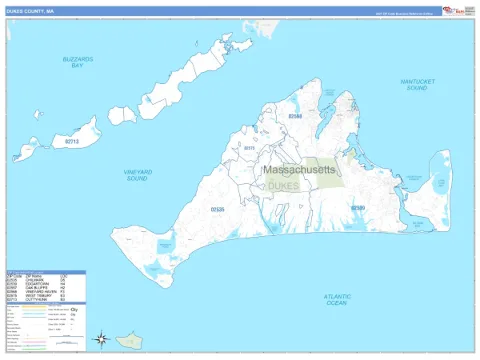This screenshot has height=360, width=480.
Task: Click 'VINEYARD HAVEN' row in the ZIP legend
Action: [x=37, y=292]
